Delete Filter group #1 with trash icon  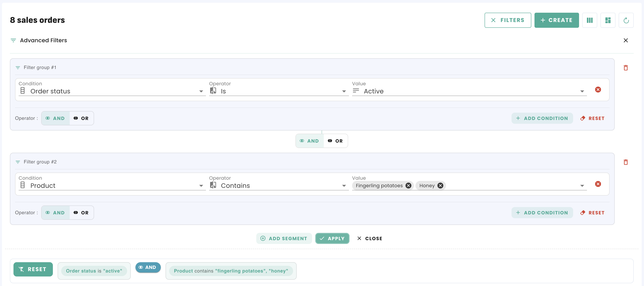626,68
